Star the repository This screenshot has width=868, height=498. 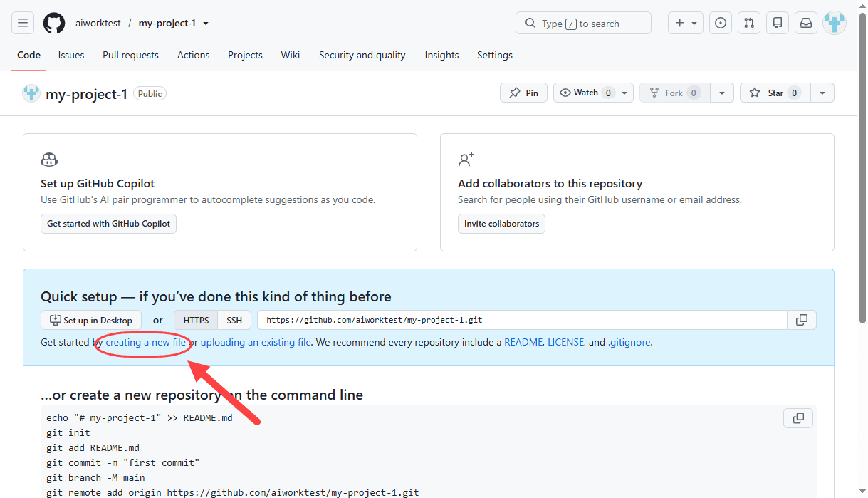(775, 93)
